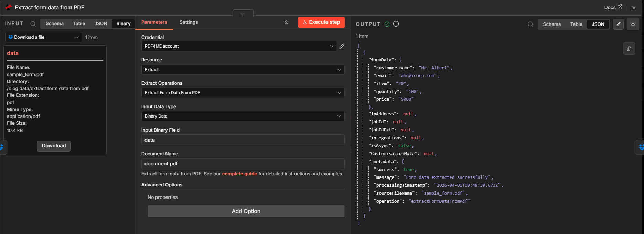Switch to the Settings tab

[x=189, y=22]
